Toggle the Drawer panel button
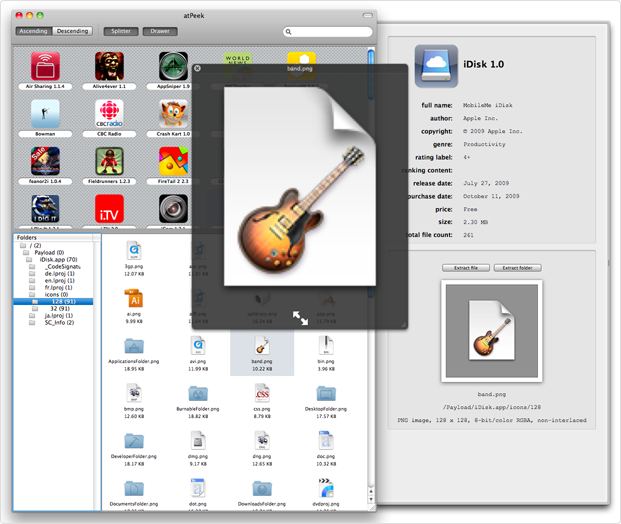 click(x=160, y=32)
